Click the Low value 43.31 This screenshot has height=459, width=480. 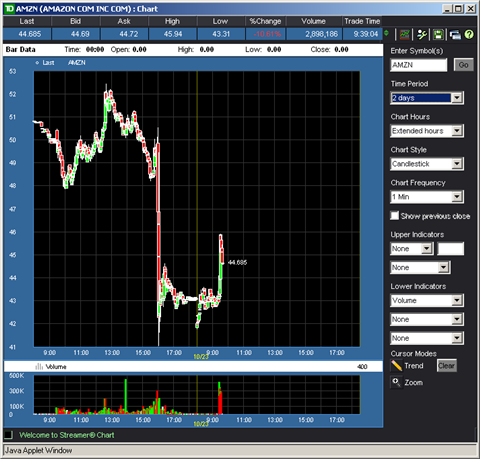(221, 34)
